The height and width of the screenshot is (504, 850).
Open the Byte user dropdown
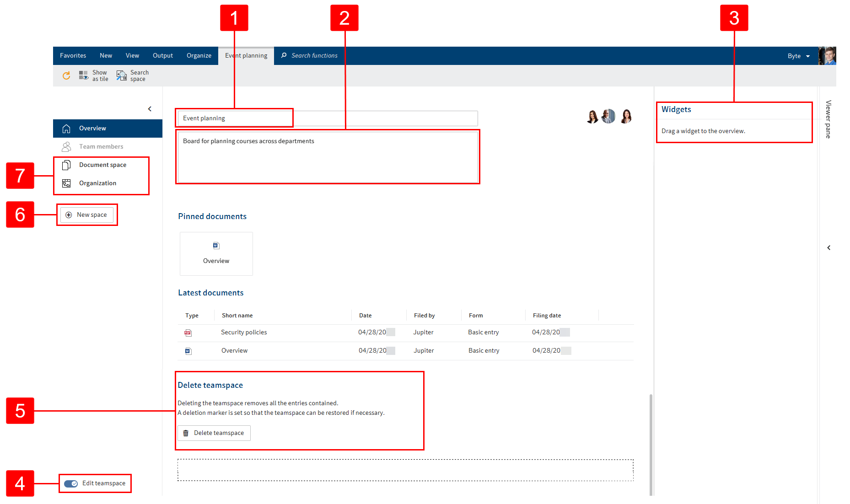click(798, 55)
